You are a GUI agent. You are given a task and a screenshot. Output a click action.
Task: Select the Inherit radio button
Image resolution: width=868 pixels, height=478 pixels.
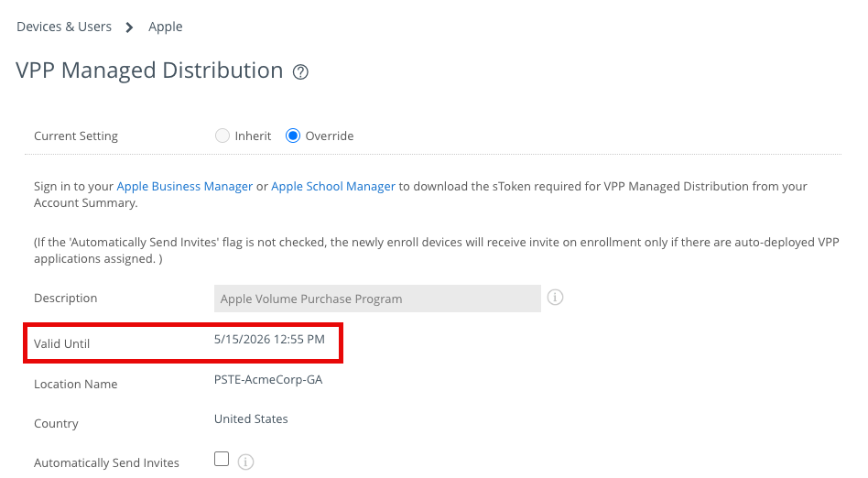(x=222, y=136)
